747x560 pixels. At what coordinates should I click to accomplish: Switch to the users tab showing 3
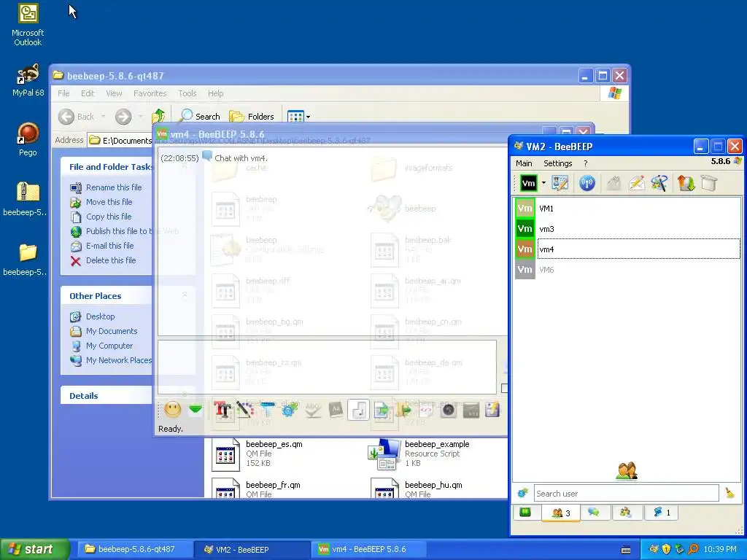[x=561, y=513]
